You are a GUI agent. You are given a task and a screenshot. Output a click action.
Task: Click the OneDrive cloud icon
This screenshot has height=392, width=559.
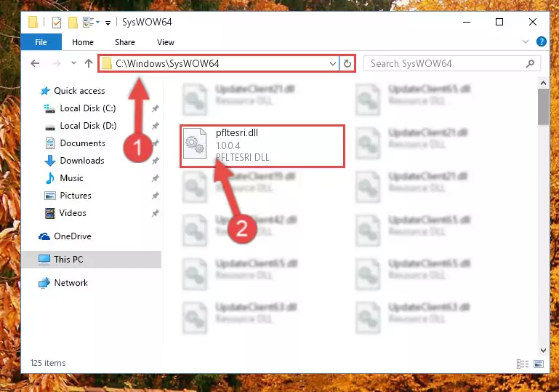coord(44,236)
